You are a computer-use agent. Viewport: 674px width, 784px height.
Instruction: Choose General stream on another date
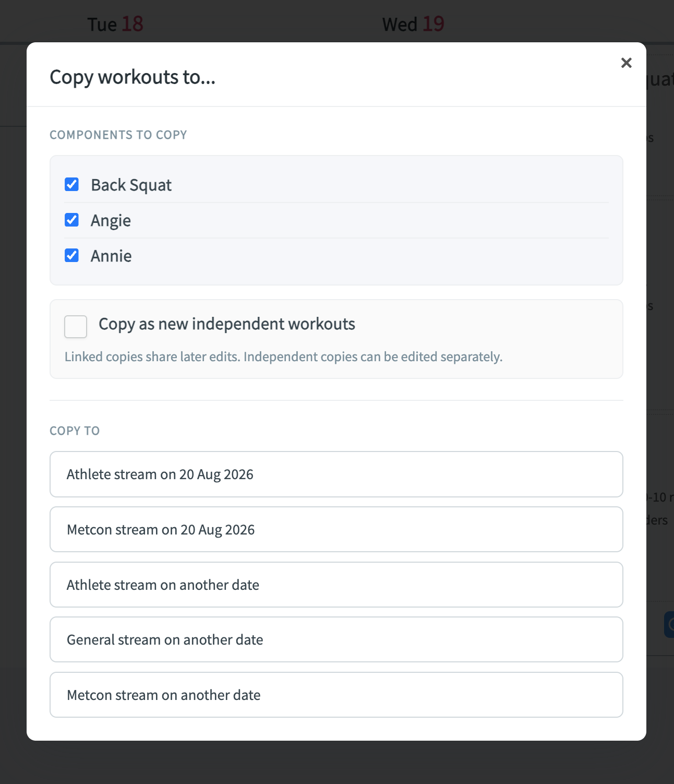coord(336,639)
